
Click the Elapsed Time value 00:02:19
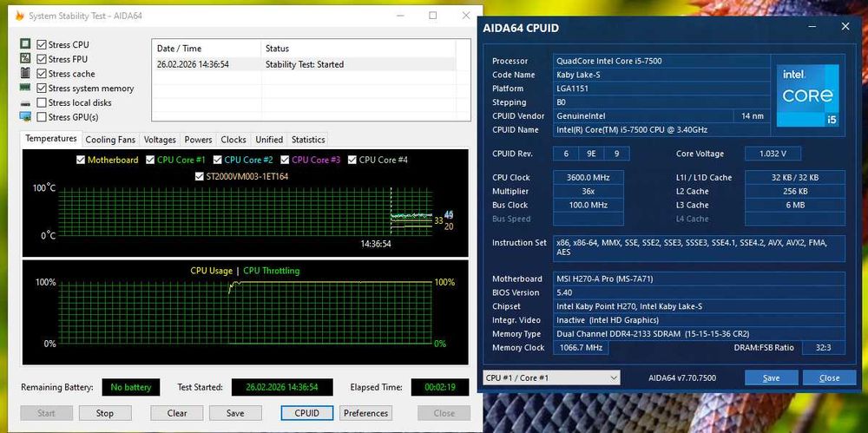441,387
